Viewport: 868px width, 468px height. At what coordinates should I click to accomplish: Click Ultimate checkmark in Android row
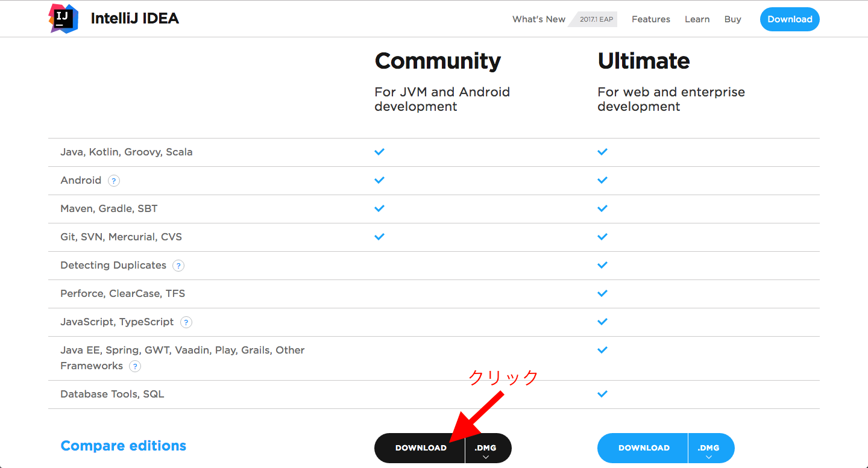pyautogui.click(x=602, y=180)
